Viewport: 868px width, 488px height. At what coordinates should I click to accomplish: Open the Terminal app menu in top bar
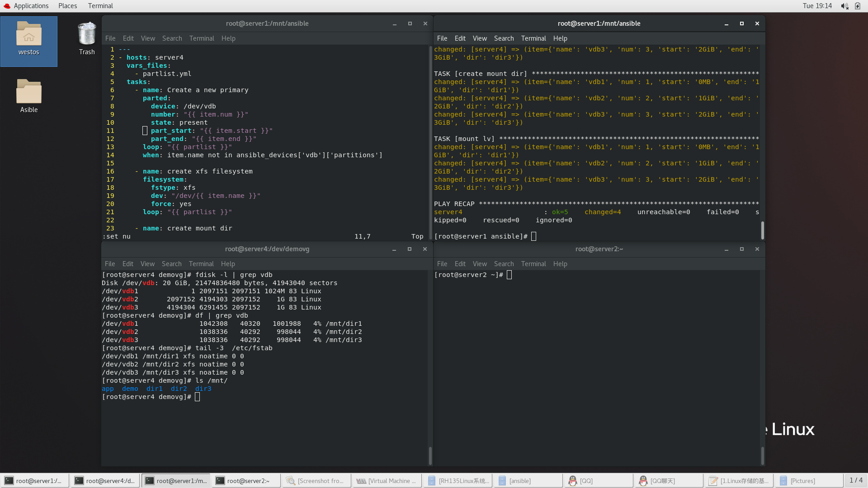pyautogui.click(x=100, y=6)
